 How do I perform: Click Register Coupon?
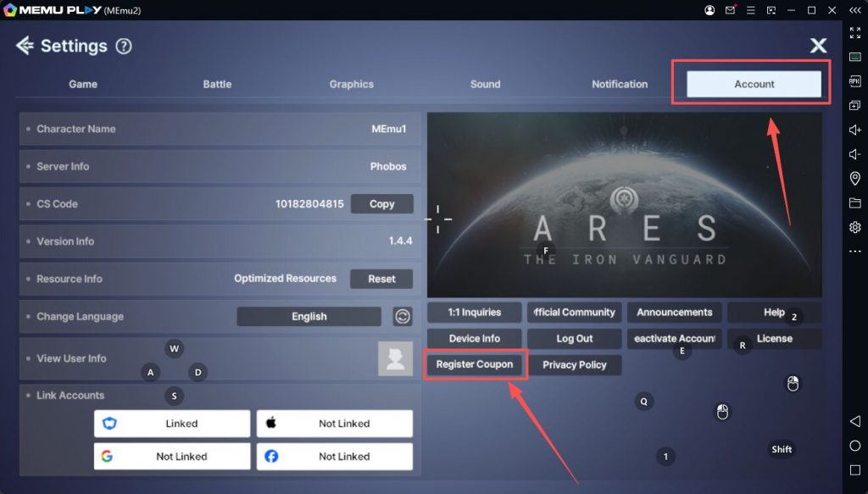475,364
